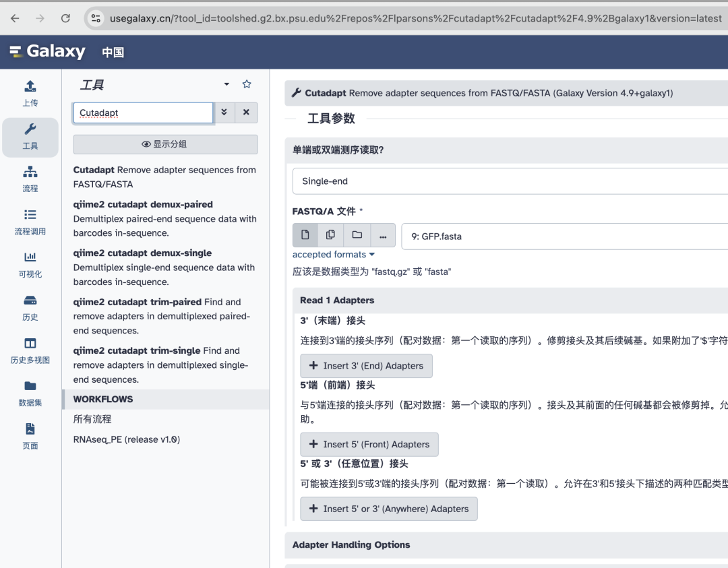Click Insert 5' (Front) Adapters button
Viewport: 728px width, 568px height.
point(369,444)
